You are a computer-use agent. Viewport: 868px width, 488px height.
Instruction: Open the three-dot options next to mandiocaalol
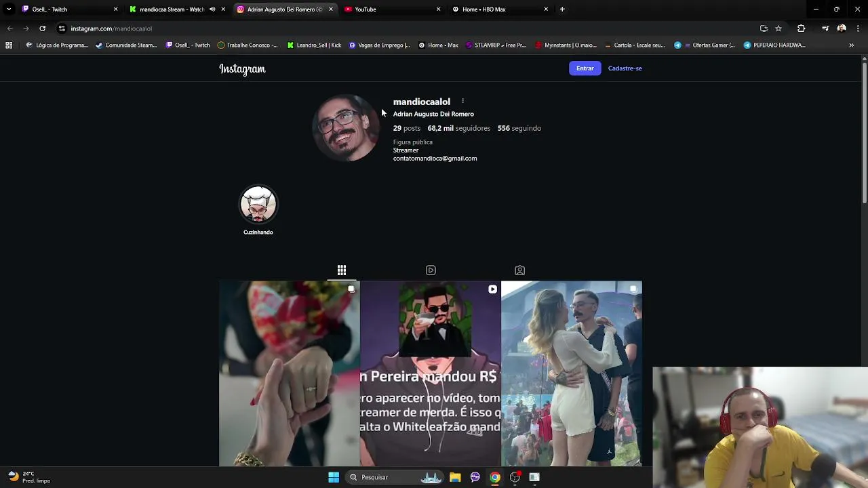462,102
